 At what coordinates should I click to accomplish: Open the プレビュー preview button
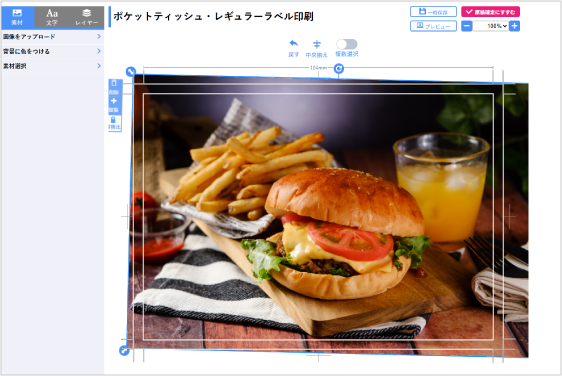[433, 26]
